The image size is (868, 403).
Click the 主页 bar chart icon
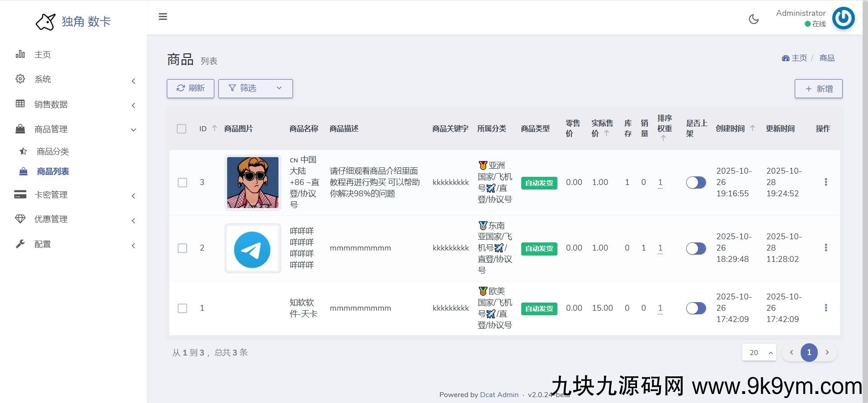click(20, 54)
